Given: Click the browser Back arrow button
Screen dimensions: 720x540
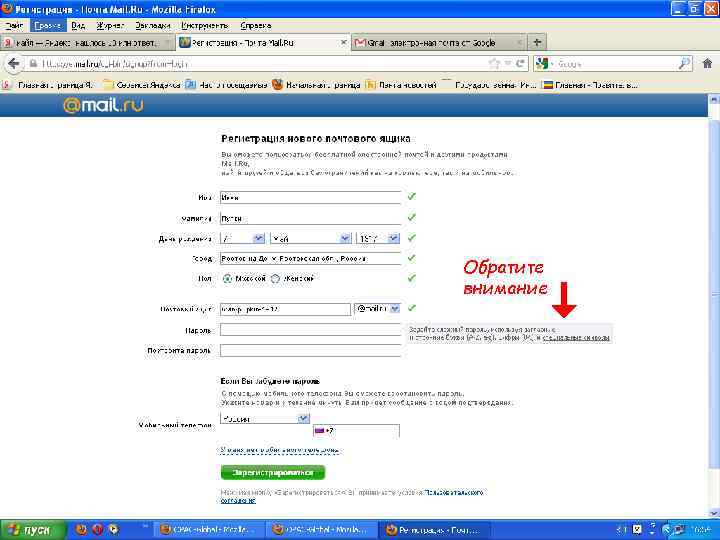Looking at the screenshot, I should (x=13, y=63).
